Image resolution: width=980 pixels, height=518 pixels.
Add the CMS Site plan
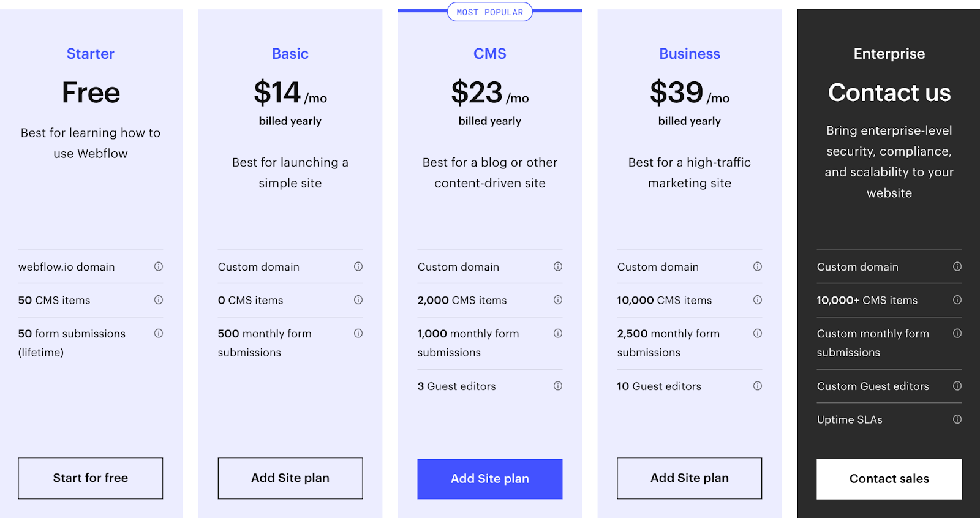click(490, 479)
